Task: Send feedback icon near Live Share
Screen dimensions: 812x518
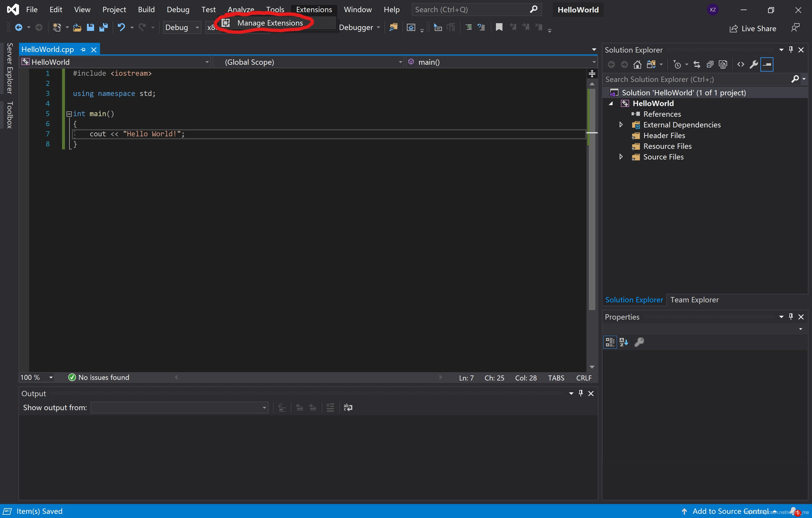Action: [795, 27]
